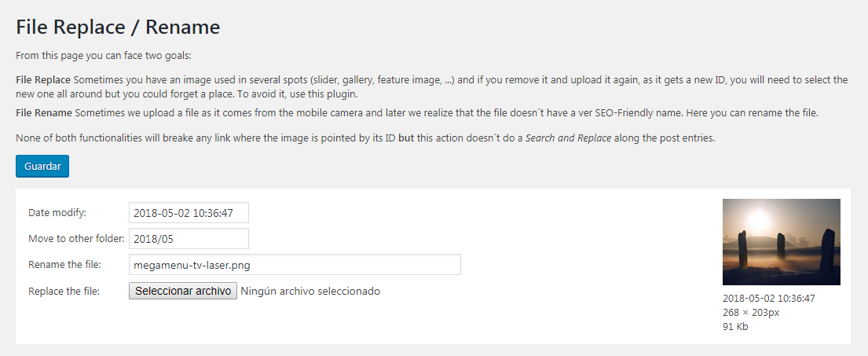
Task: Click the bold "File Replace" paragraph lead-in
Action: click(43, 80)
